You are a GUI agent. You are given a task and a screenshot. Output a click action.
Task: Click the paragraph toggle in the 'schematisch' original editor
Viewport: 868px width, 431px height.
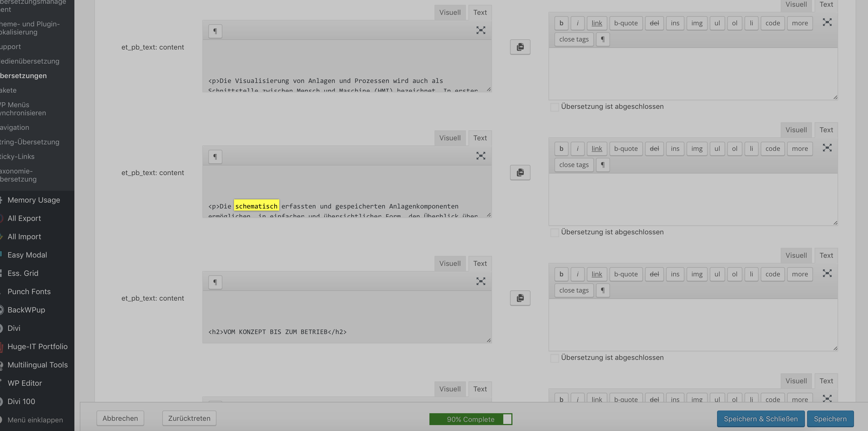215,157
